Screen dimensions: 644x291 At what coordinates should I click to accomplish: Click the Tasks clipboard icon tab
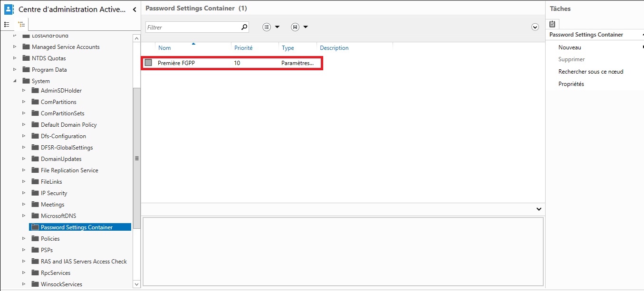coord(552,24)
